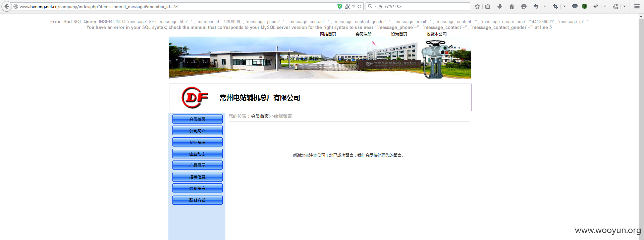Reload the page with the refresh icon
This screenshot has height=240, width=644.
pyautogui.click(x=360, y=6)
